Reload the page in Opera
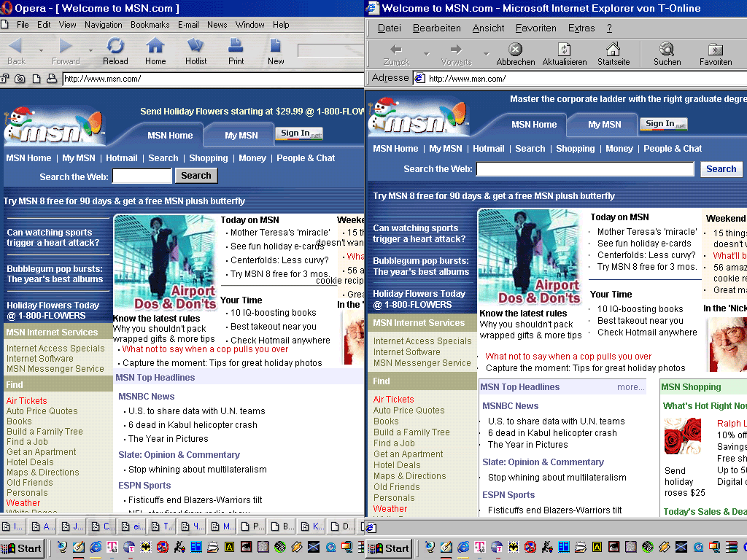747x560 pixels. 115,52
